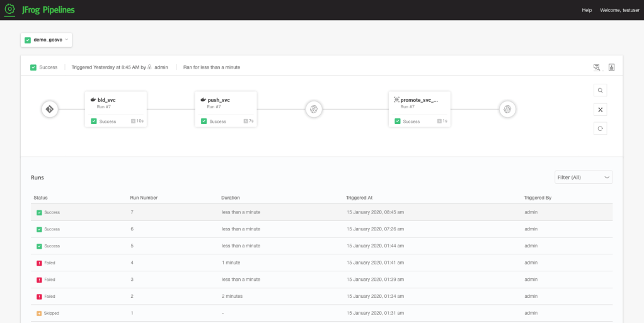Click the pipeline search view icon in header
This screenshot has width=644, height=323.
click(597, 67)
